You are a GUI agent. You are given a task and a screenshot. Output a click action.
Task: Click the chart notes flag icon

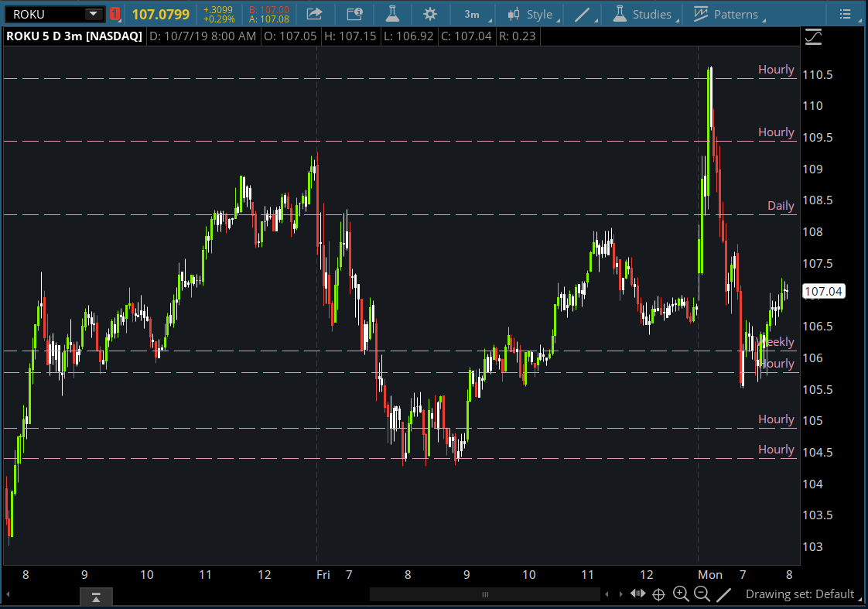(354, 13)
